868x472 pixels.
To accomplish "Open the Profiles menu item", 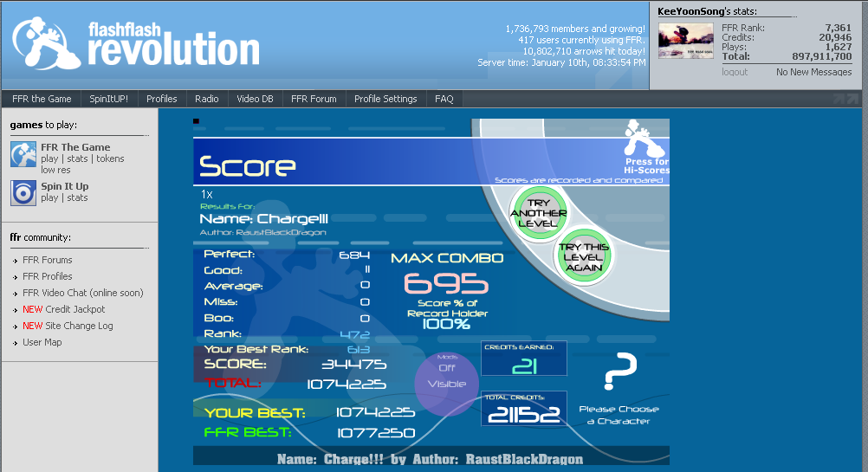I will coord(161,99).
